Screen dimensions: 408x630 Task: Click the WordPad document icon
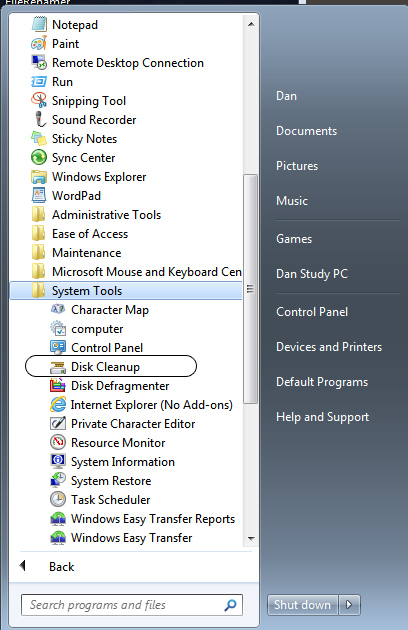pos(39,196)
